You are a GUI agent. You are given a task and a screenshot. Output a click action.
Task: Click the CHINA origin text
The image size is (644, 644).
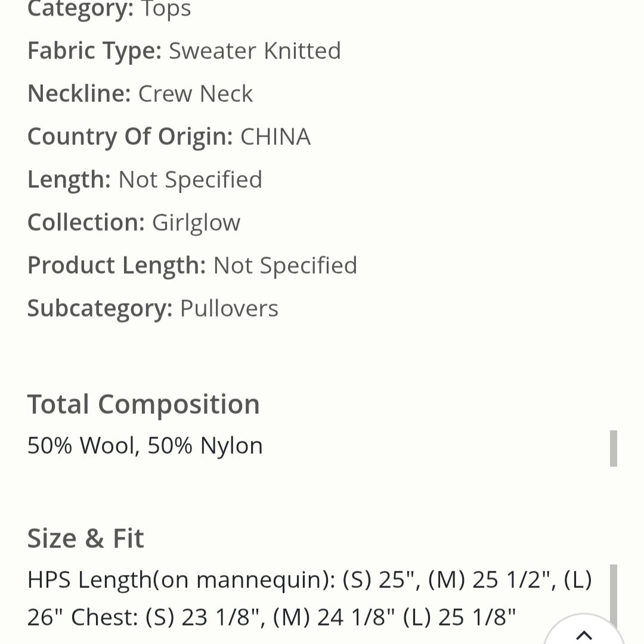(x=275, y=137)
